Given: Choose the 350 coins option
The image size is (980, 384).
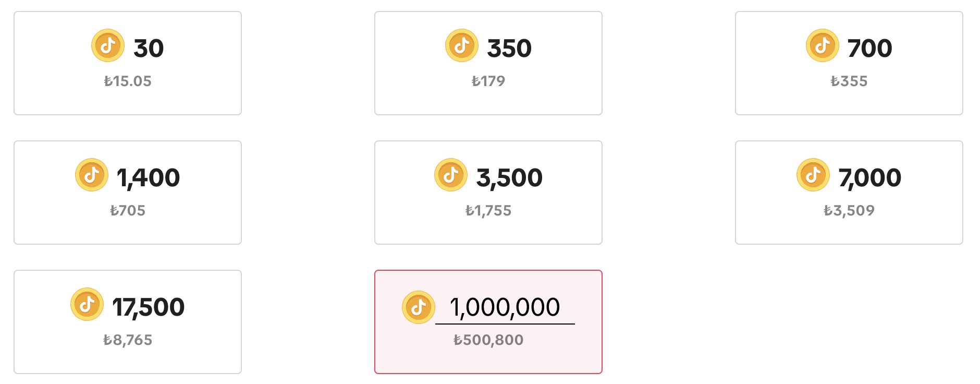Looking at the screenshot, I should click(x=488, y=63).
